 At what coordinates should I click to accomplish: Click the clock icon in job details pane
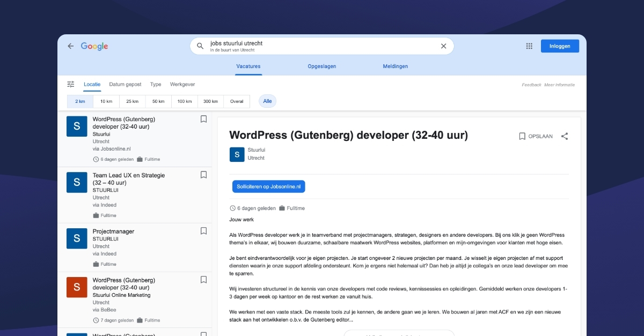pos(232,208)
